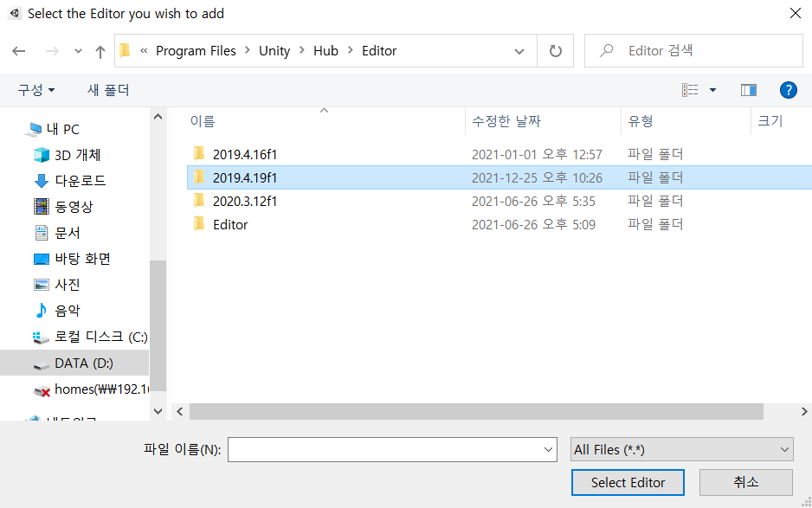This screenshot has height=508, width=812.
Task: Click the Editor 검색 search box
Action: point(694,51)
